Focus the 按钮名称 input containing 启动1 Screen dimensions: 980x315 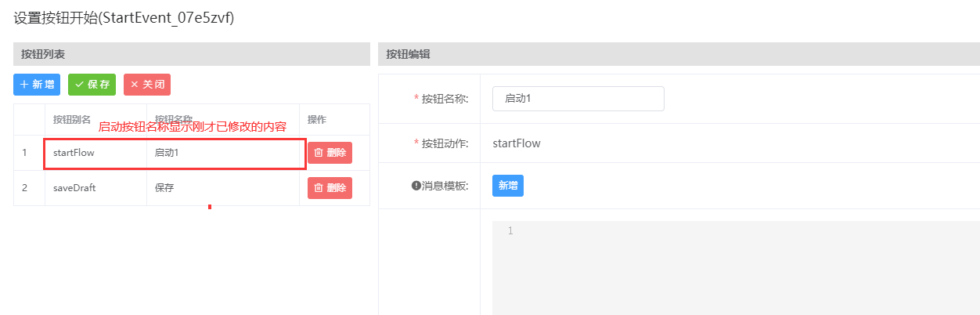(578, 99)
